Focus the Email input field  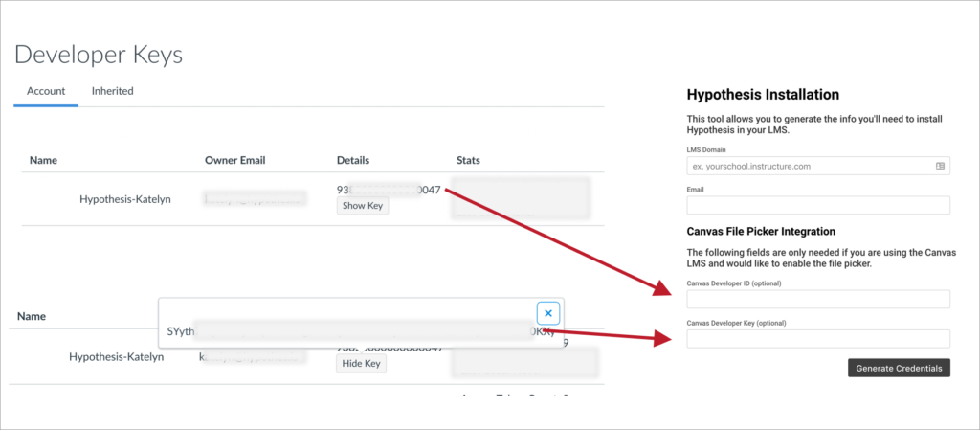click(818, 205)
